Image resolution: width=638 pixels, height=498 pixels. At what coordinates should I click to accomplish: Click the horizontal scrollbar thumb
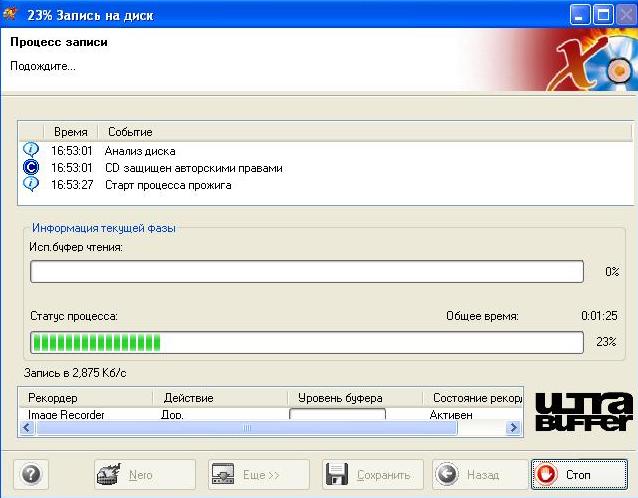point(247,428)
